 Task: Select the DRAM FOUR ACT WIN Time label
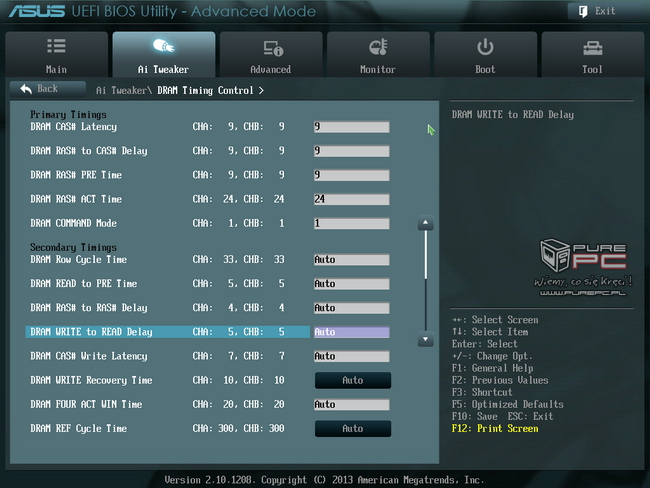[86, 404]
